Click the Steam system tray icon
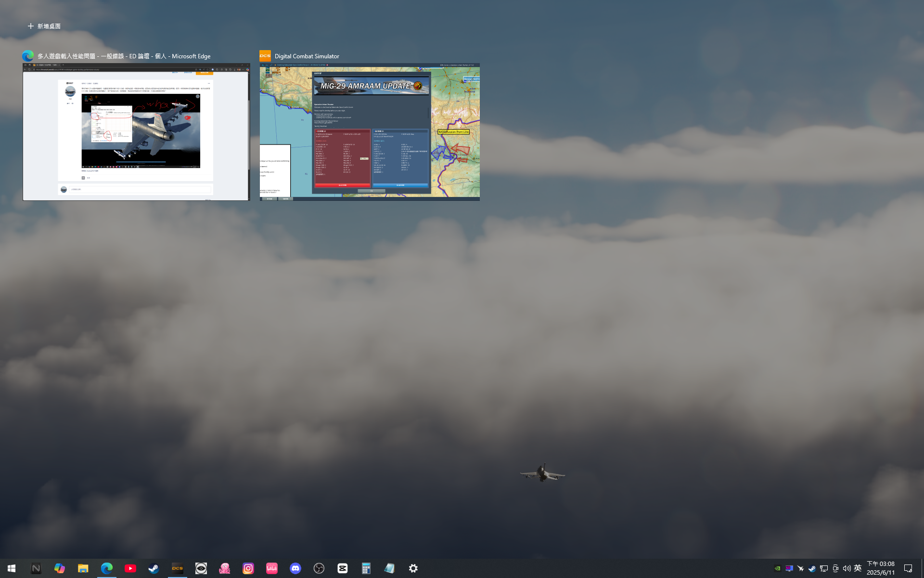The height and width of the screenshot is (578, 924). pos(812,568)
